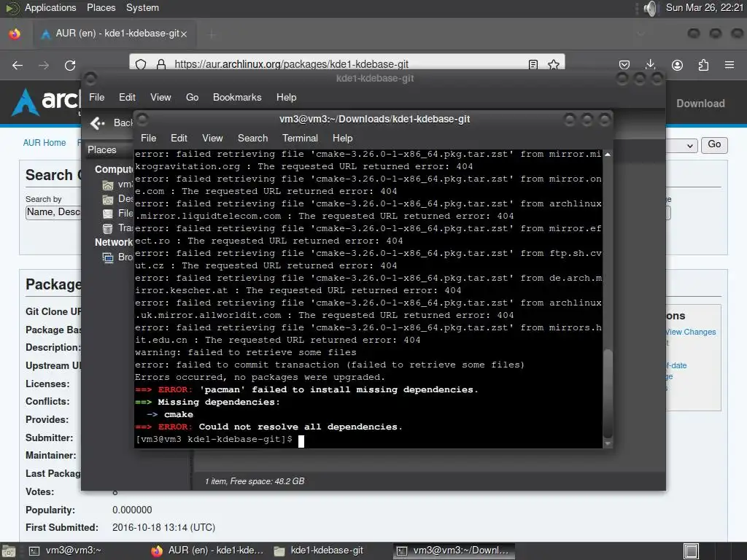Open the Places panel menu
This screenshot has width=747, height=560.
[101, 8]
